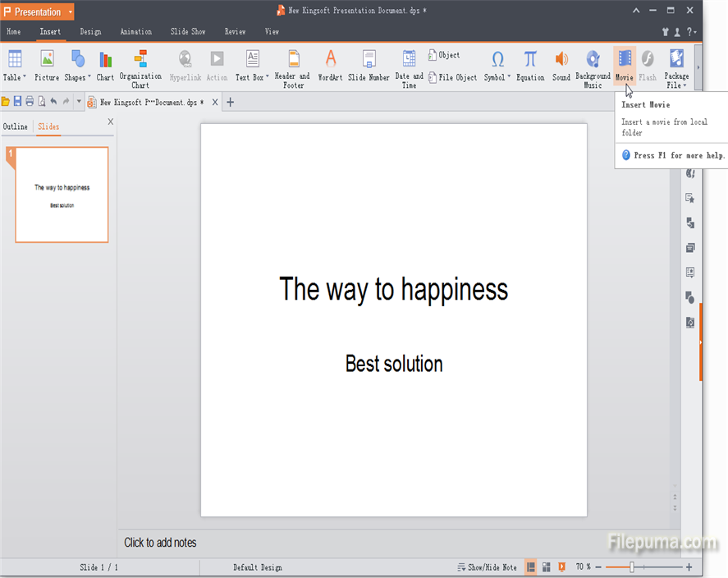Switch to the Outline panel tab
The width and height of the screenshot is (728, 578).
(x=15, y=126)
